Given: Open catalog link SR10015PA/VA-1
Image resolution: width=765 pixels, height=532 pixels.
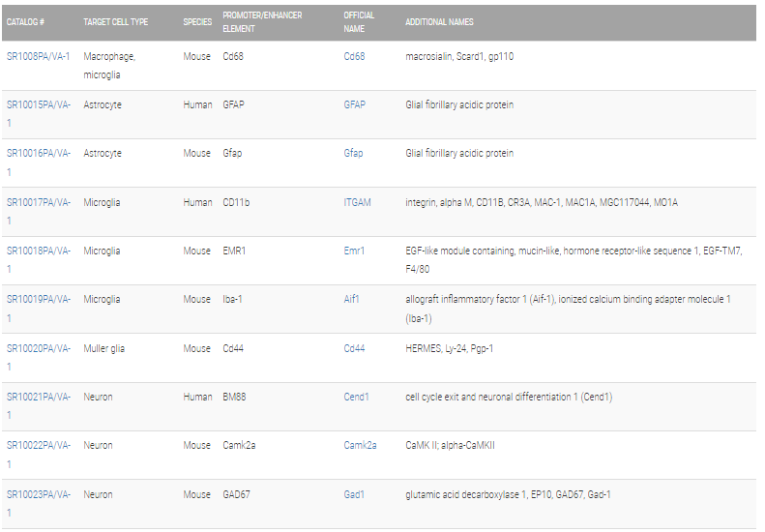Looking at the screenshot, I should [38, 114].
